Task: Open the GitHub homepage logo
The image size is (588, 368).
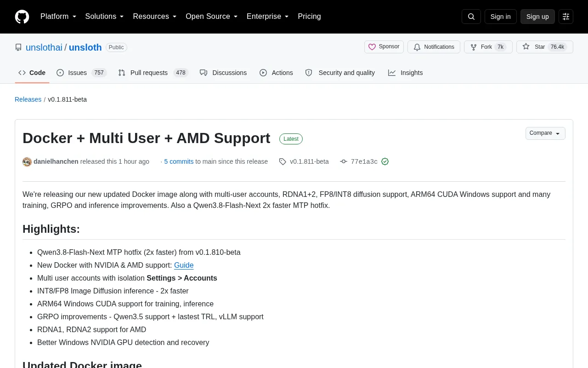Action: [x=22, y=17]
